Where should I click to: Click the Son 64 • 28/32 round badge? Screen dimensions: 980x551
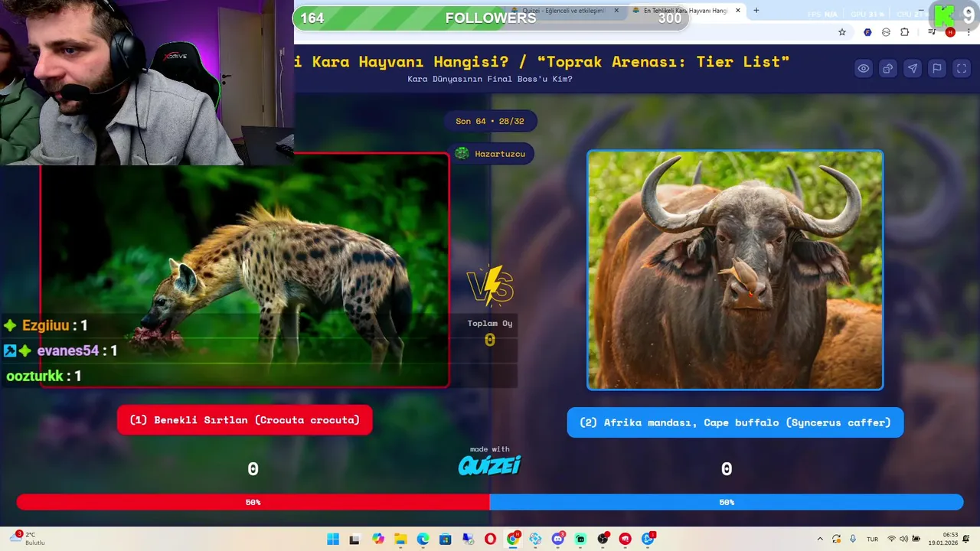(490, 121)
